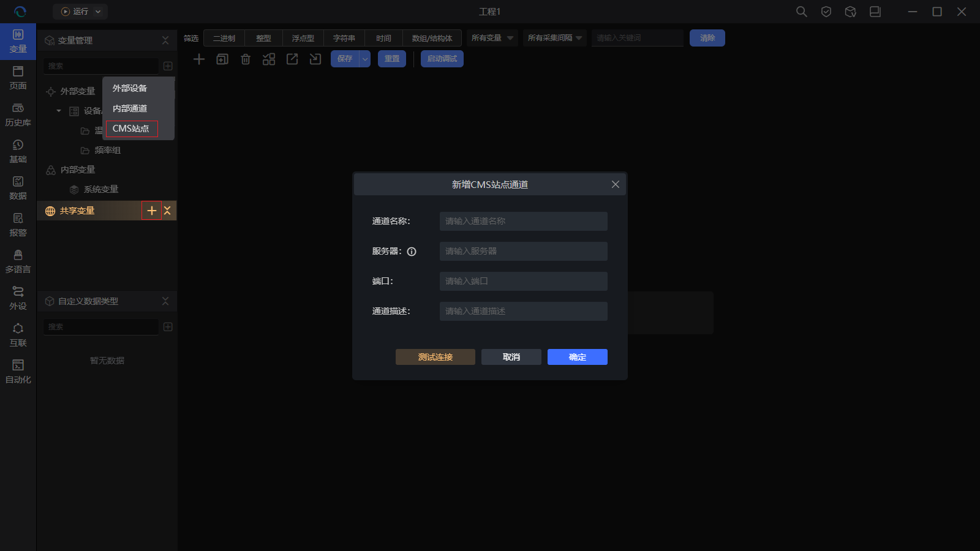Viewport: 980px width, 551px height.
Task: Open the 所有变量 dropdown
Action: [x=492, y=38]
